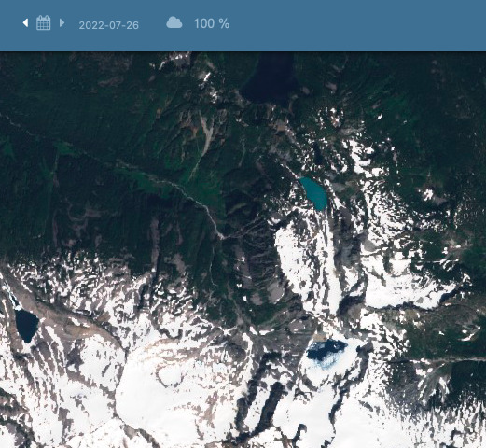Screen dimensions: 486x448
Task: Open the calendar date picker
Action: coord(43,22)
